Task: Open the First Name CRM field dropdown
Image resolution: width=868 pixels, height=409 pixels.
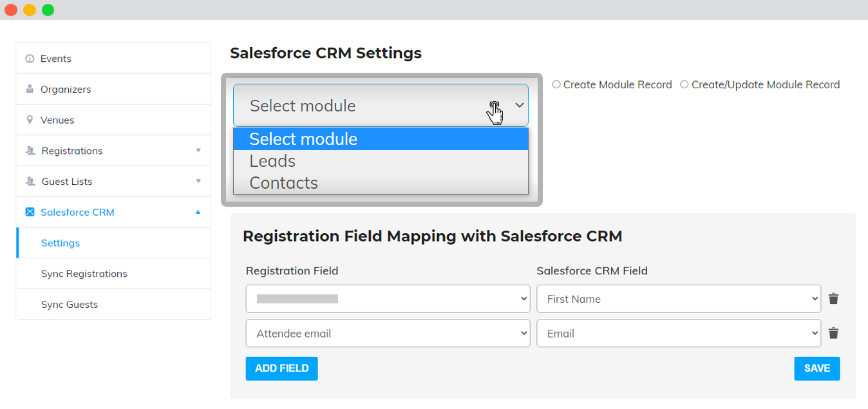Action: [679, 299]
